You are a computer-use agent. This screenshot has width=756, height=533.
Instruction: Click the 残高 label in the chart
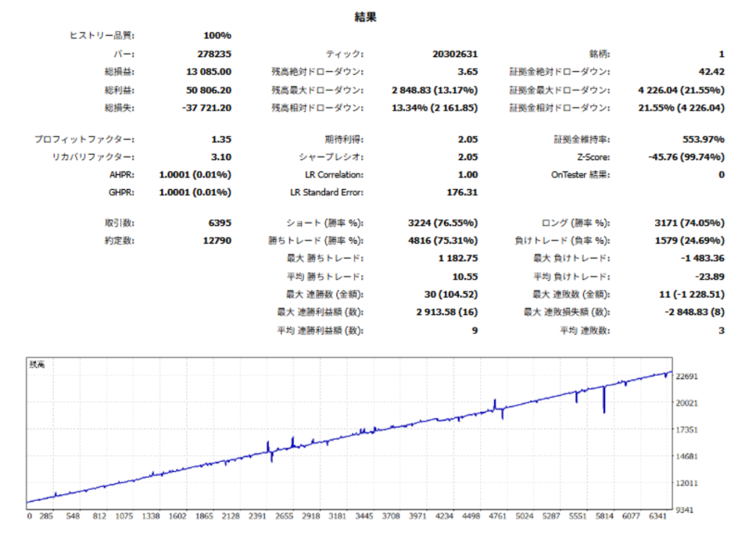(x=37, y=364)
